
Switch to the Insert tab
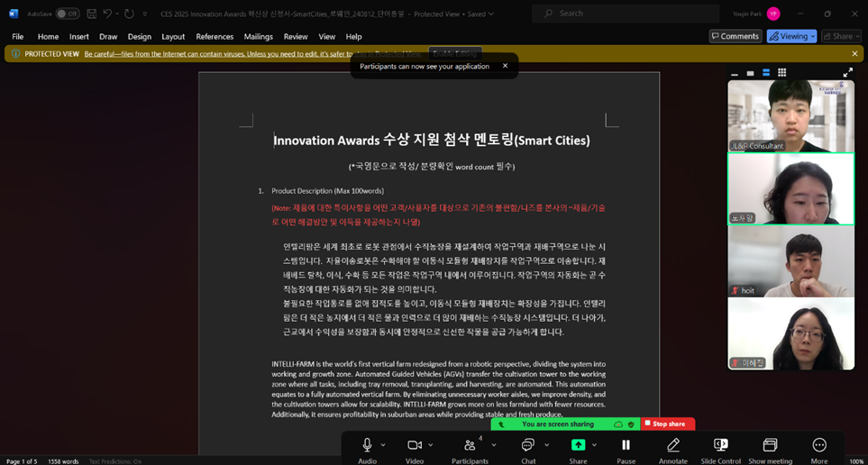point(79,37)
